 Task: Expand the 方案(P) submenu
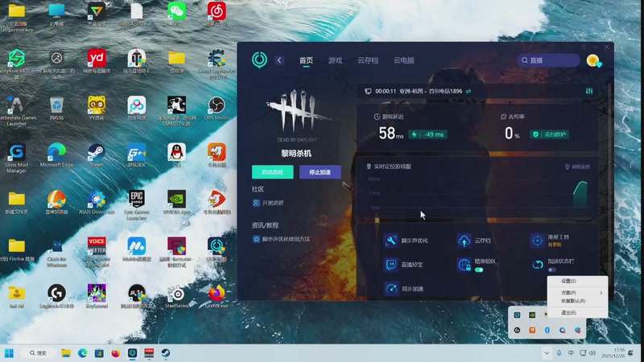coord(577,293)
